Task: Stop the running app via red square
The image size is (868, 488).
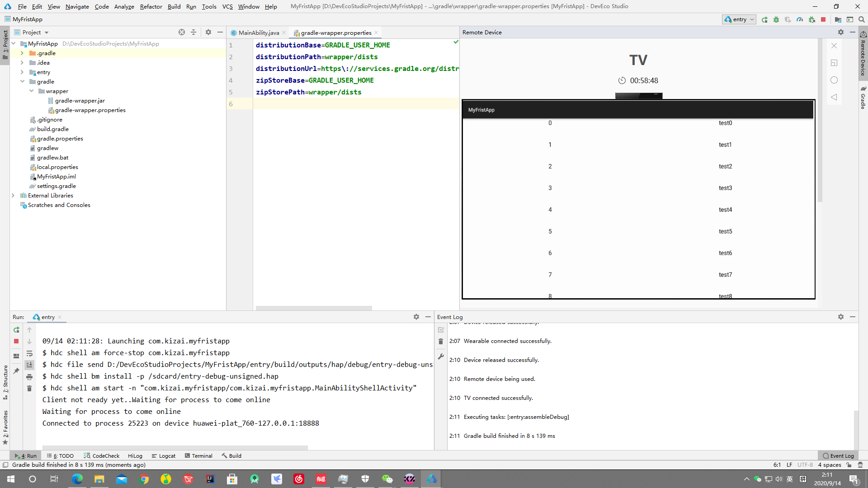Action: pos(823,19)
